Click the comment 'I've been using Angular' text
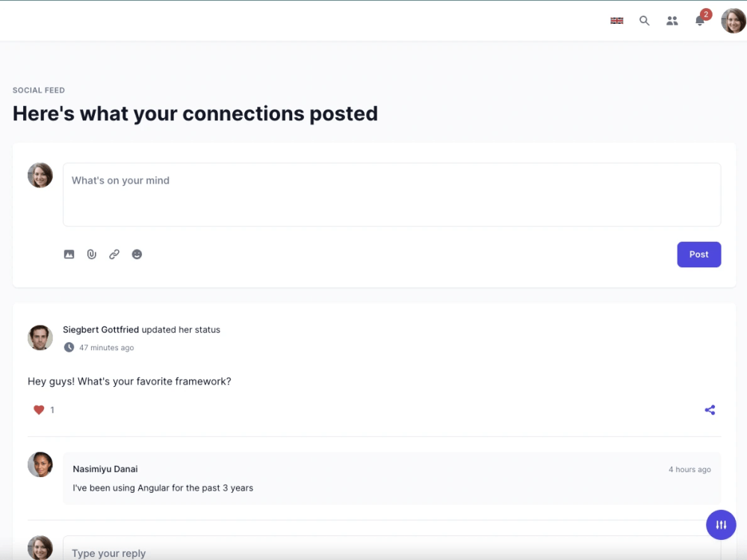 (x=163, y=488)
